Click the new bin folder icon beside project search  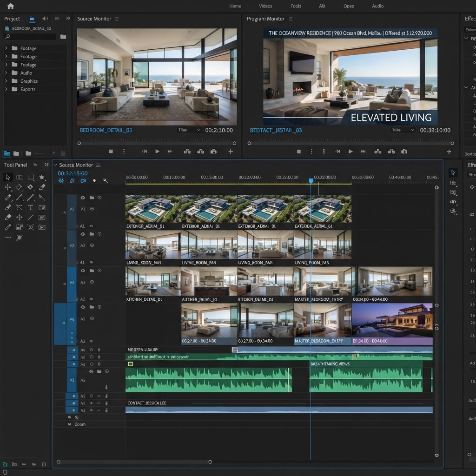[x=63, y=37]
